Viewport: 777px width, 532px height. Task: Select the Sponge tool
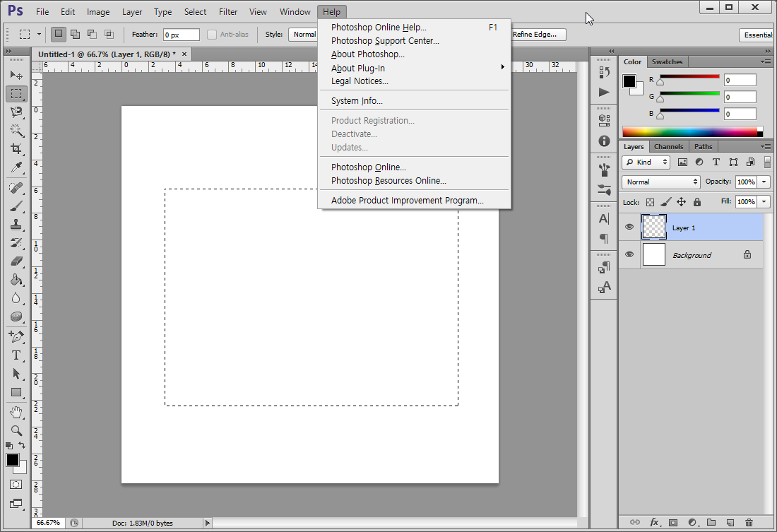[16, 317]
